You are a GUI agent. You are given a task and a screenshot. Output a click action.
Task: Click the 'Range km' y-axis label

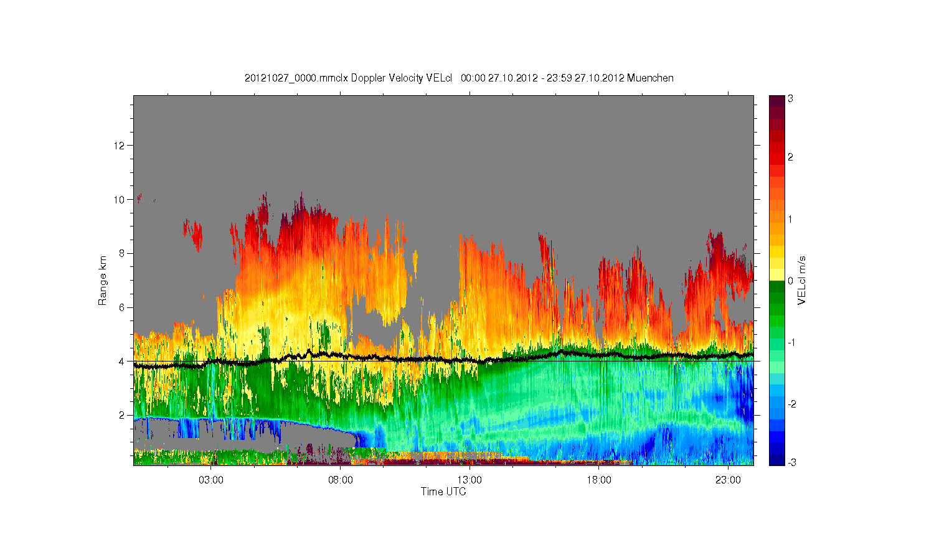tap(103, 281)
